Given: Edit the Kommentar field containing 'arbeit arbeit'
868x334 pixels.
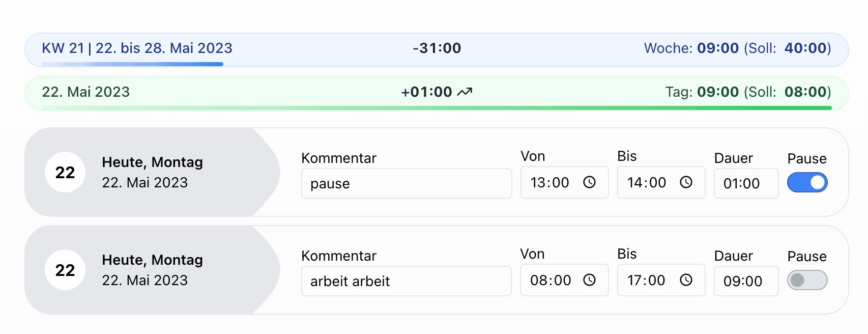Looking at the screenshot, I should coord(406,281).
